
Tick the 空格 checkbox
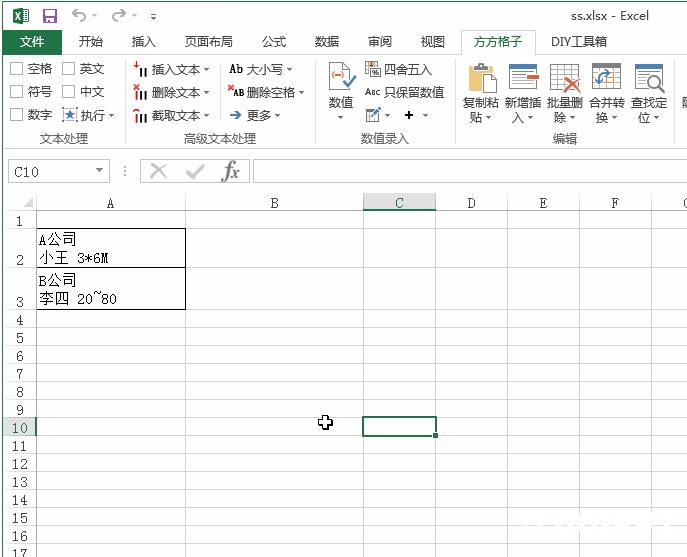[x=16, y=68]
